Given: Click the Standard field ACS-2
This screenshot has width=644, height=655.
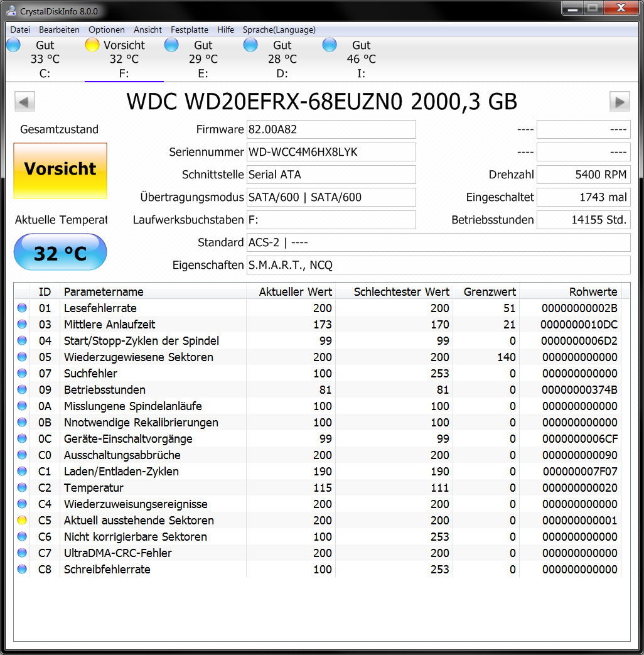Looking at the screenshot, I should coord(439,242).
